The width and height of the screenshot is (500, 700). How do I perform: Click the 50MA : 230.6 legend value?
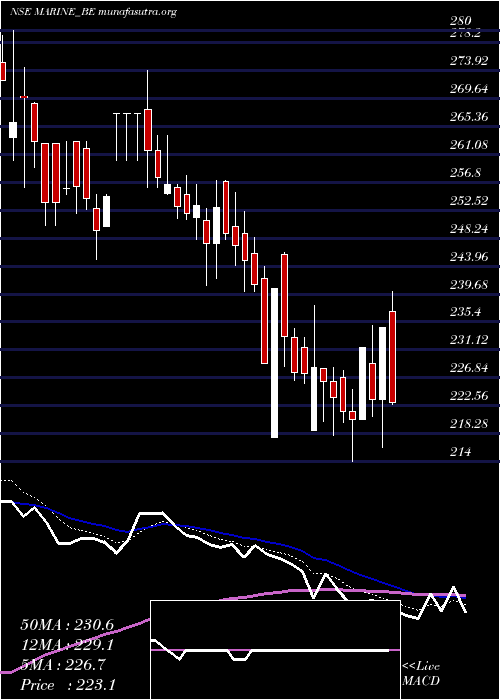[67, 625]
